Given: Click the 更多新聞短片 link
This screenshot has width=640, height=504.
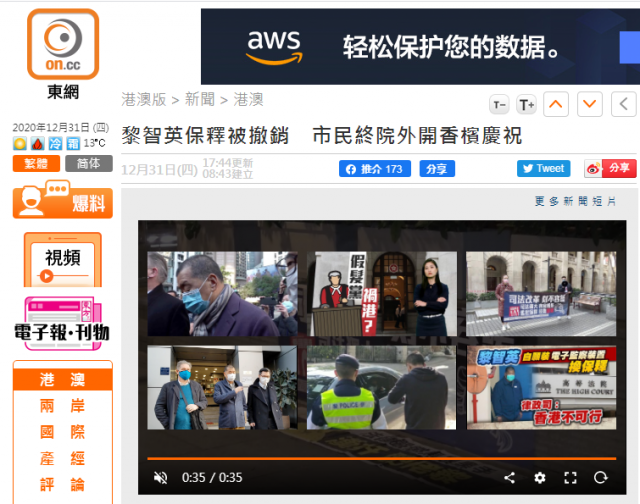Looking at the screenshot, I should tap(575, 201).
